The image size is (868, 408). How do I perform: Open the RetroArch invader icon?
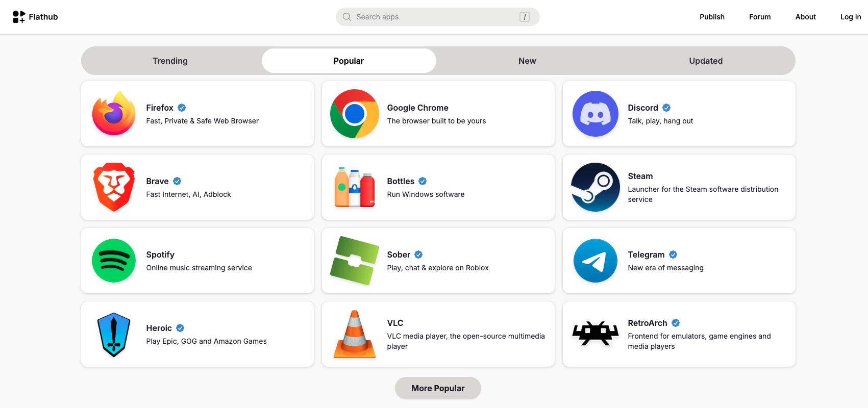tap(596, 334)
